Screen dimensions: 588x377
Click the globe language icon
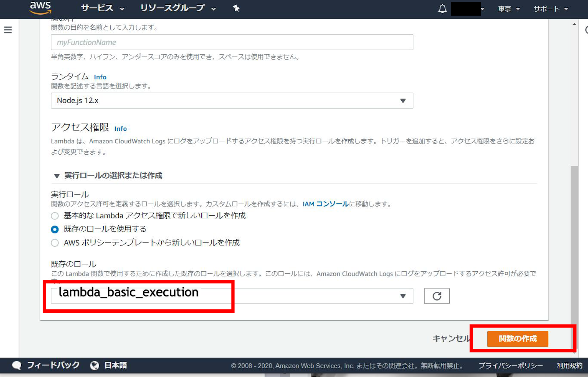point(95,365)
